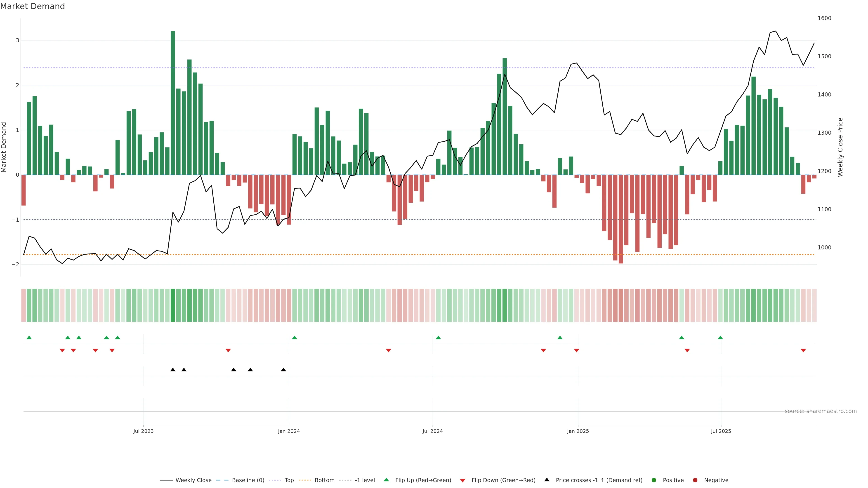The width and height of the screenshot is (868, 488).
Task: Click the darkest green heatmap strip cell
Action: tap(173, 305)
